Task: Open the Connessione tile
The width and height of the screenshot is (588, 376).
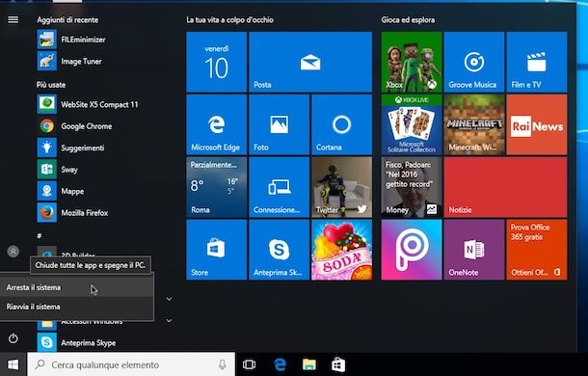Action: 279,187
